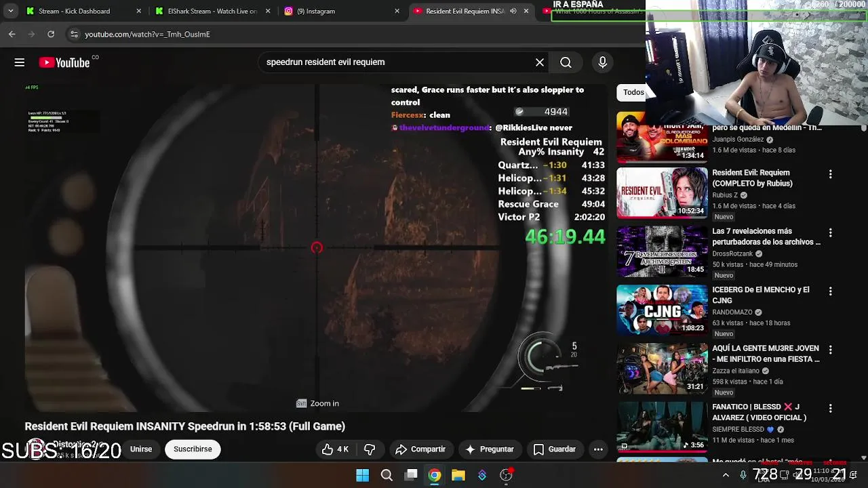Viewport: 868px width, 488px height.
Task: Open the tab search dropdown in Chrome
Action: pyautogui.click(x=10, y=11)
